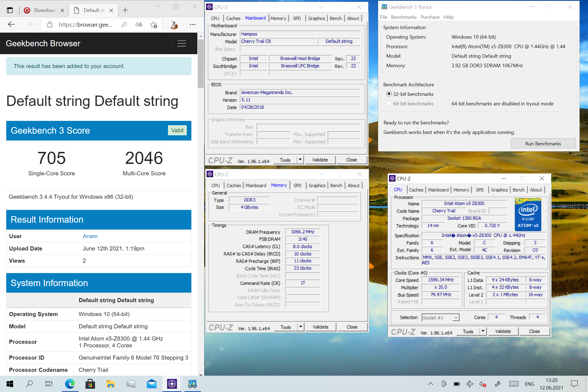Image resolution: width=588 pixels, height=392 pixels.
Task: Switch to CPU-Z taskbar icon
Action: tap(172, 384)
